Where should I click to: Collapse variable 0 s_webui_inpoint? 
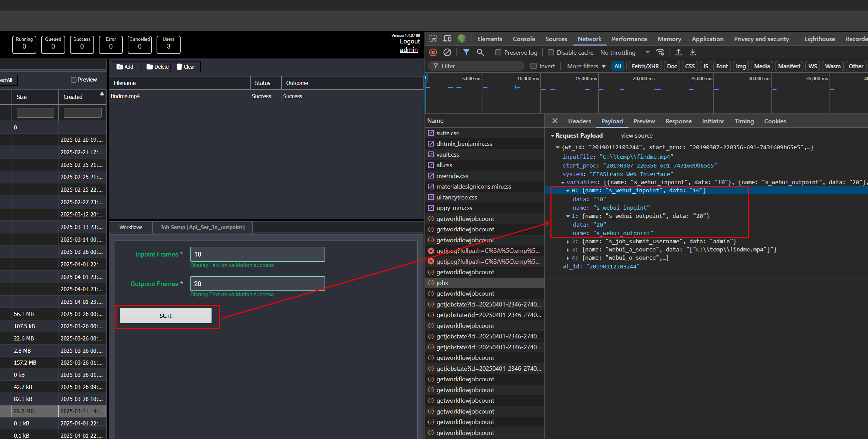(x=568, y=191)
